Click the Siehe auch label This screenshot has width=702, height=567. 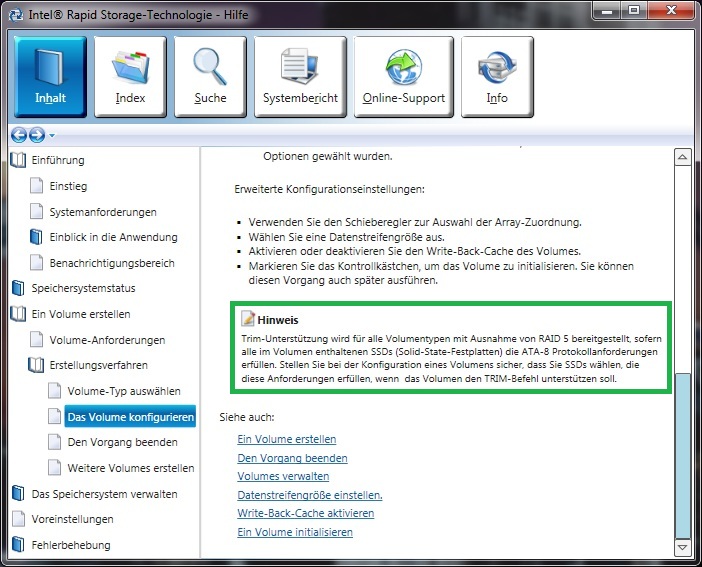click(x=247, y=417)
